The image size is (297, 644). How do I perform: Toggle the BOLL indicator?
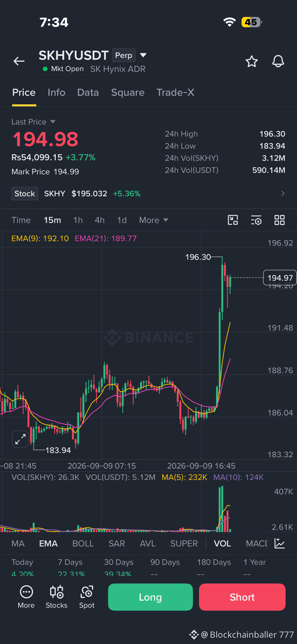click(83, 544)
